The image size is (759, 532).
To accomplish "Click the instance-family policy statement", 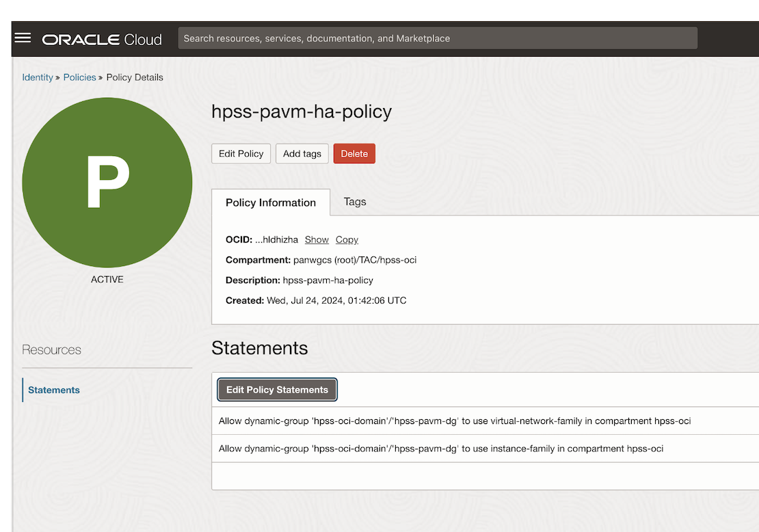I will pos(441,449).
